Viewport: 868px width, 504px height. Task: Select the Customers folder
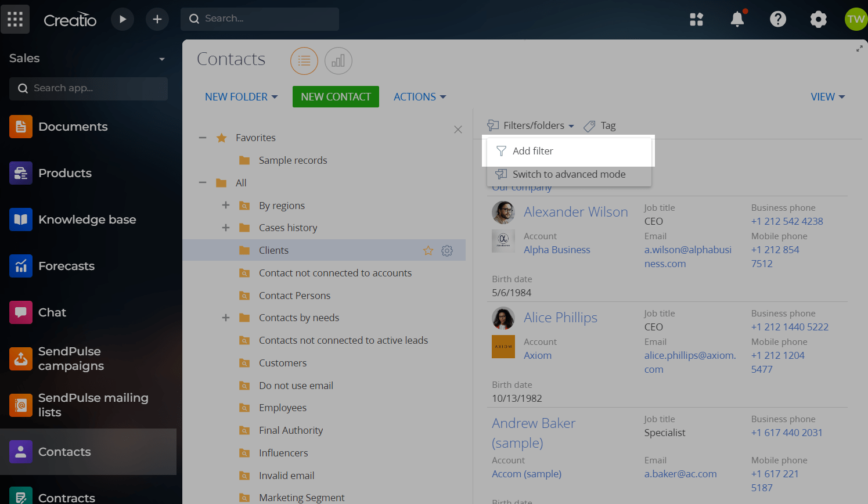(x=283, y=363)
